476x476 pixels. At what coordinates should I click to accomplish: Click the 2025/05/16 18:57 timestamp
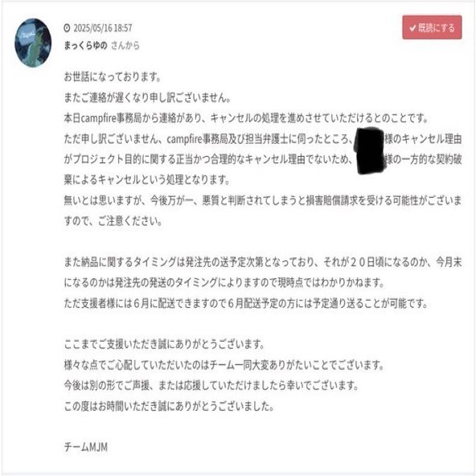[x=103, y=28]
